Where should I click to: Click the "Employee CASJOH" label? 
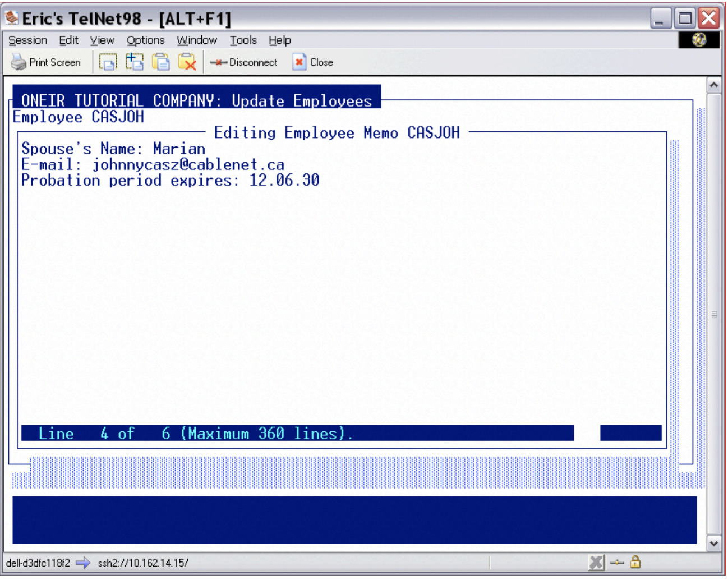point(79,117)
